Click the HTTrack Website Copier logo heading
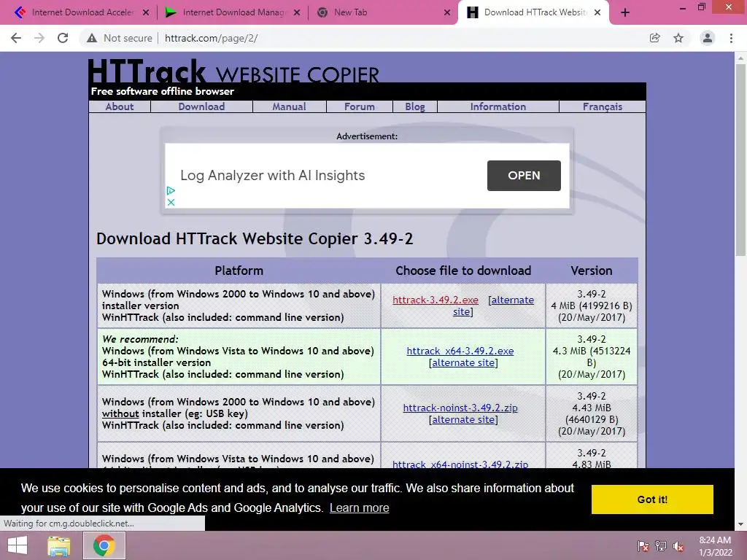Image resolution: width=747 pixels, height=560 pixels. [233, 71]
